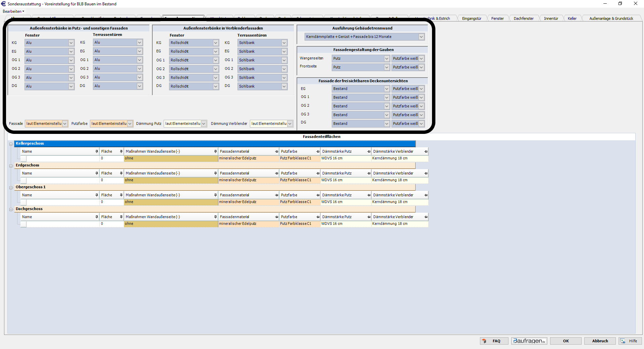This screenshot has height=349, width=644.
Task: Pin the Name column in Kellergeschoss
Action: point(97,152)
